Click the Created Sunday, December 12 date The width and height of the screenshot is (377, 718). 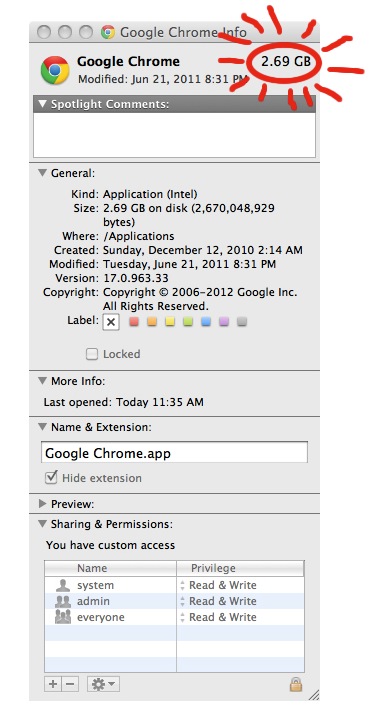203,250
